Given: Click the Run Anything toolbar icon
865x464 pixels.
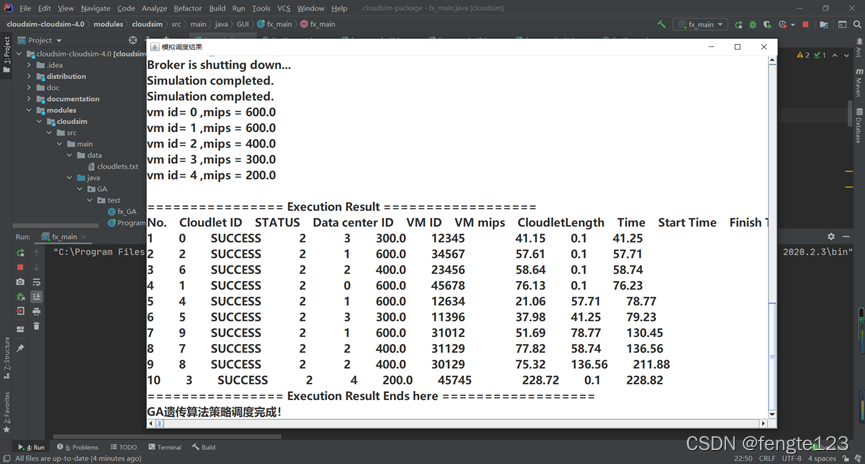Looking at the screenshot, I should pyautogui.click(x=842, y=24).
